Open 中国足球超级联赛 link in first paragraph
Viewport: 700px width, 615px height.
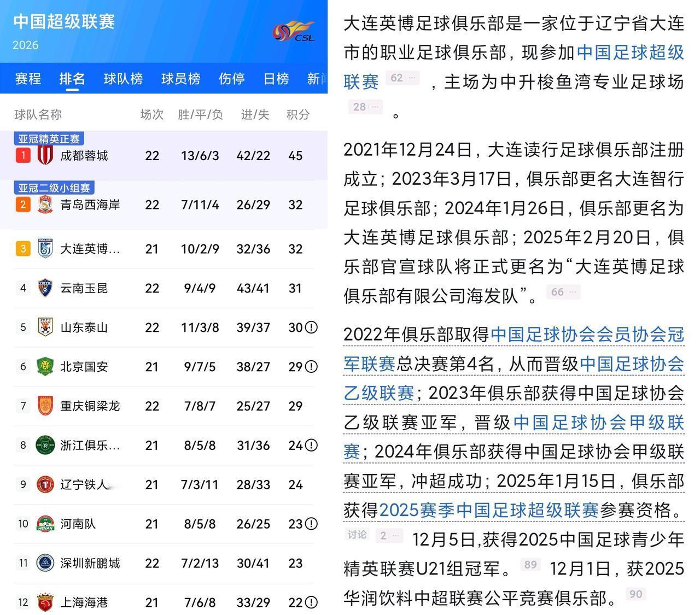[x=514, y=67]
